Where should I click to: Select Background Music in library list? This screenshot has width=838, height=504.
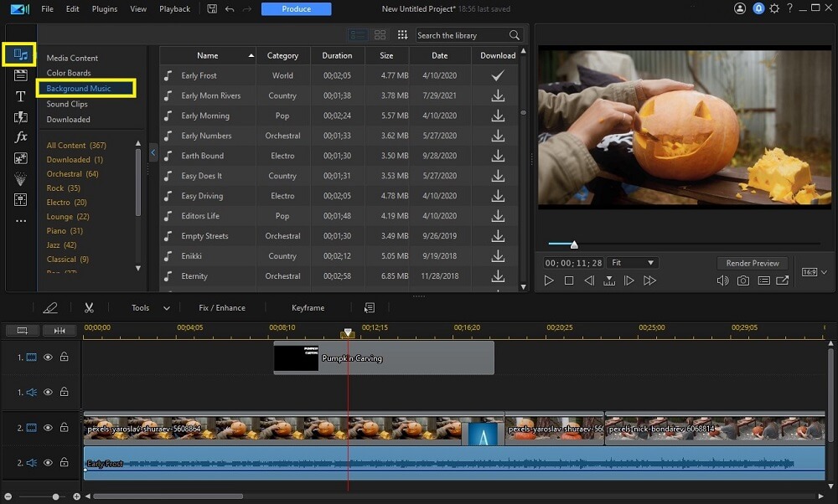pos(79,88)
